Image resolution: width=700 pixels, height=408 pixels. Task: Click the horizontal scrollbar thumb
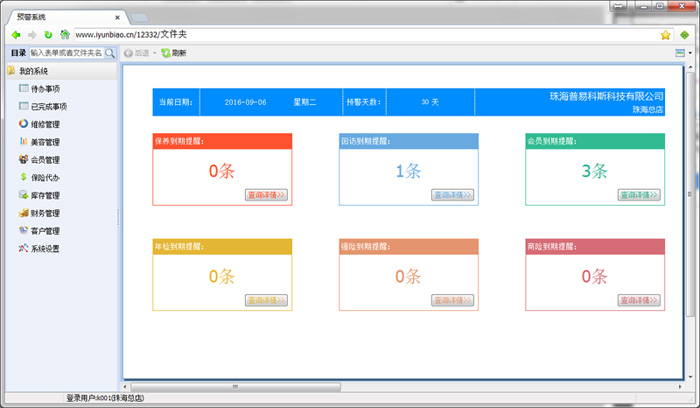click(236, 387)
